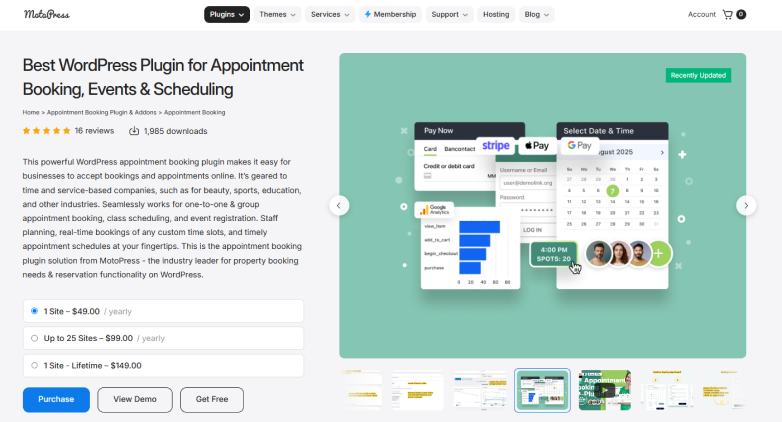Follow Appointment Booking Plugin & Addons breadcrumb
This screenshot has height=422, width=782.
[x=102, y=113]
